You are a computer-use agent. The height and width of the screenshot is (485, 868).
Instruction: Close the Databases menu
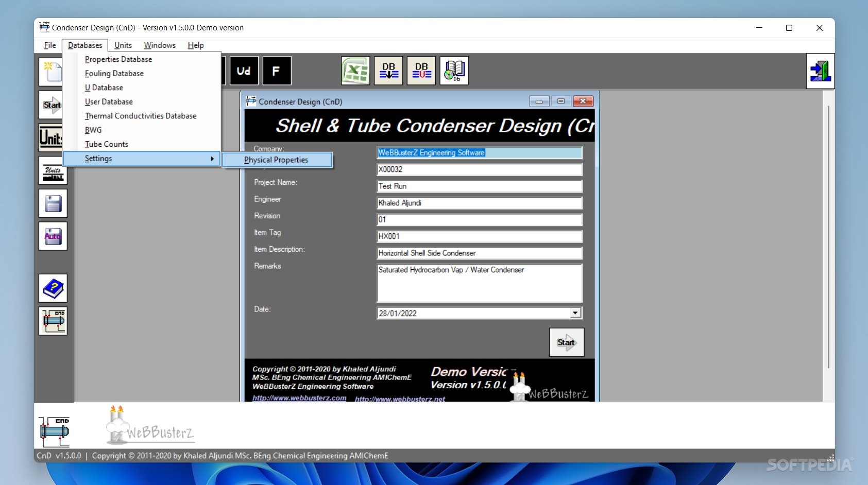point(85,45)
